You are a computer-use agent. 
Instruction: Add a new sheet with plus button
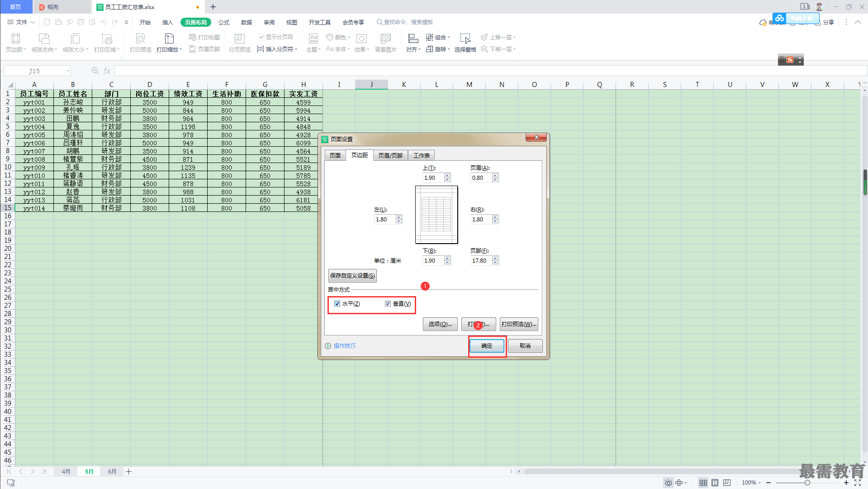pos(128,471)
